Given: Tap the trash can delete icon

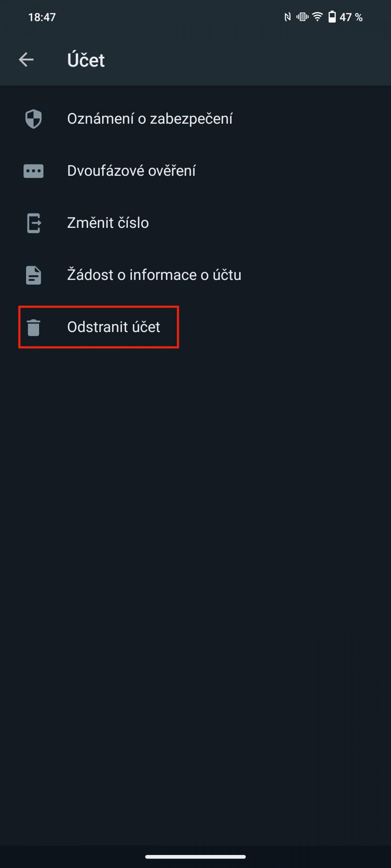Looking at the screenshot, I should pos(33,327).
